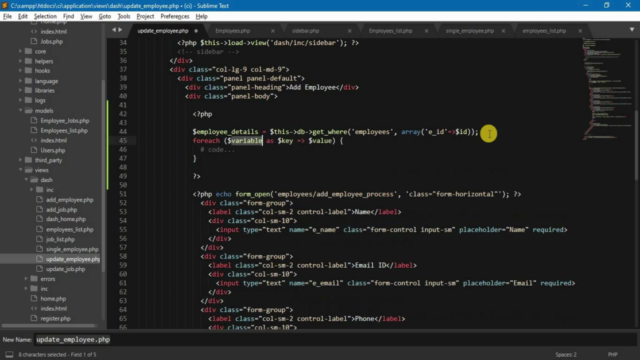Open single_employee.php in sidebar
Viewport: 640px width, 360px height.
click(72, 249)
